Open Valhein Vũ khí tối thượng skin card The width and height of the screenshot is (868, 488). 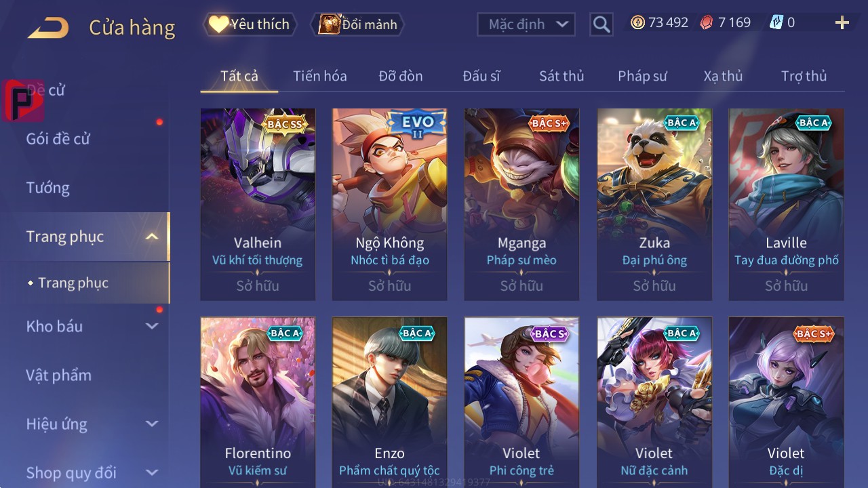tap(258, 204)
